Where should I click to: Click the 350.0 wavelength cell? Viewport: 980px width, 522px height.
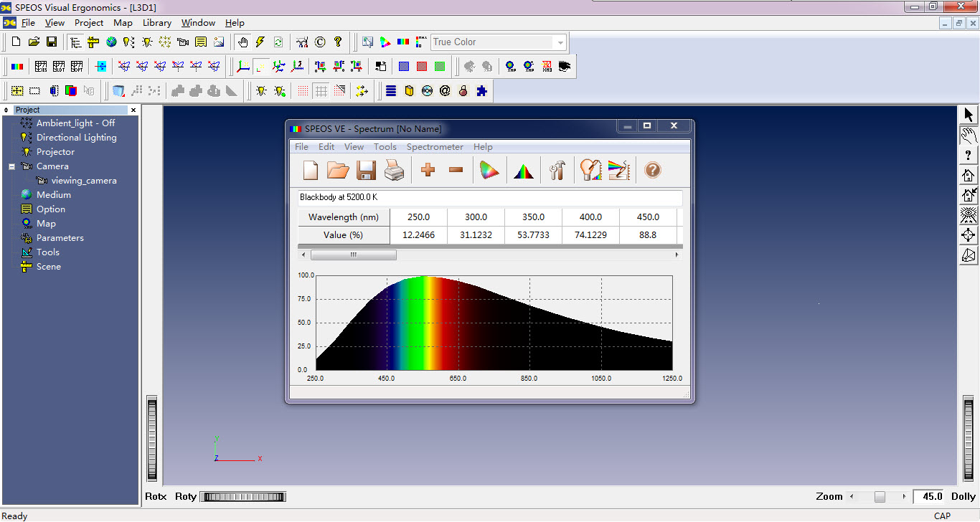[533, 217]
